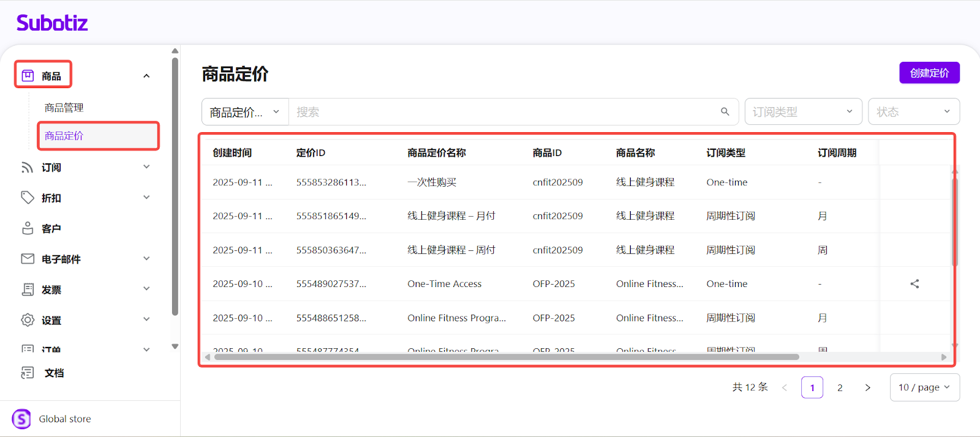Click the 创建定价 button
Viewport: 980px width, 437px height.
tap(929, 73)
